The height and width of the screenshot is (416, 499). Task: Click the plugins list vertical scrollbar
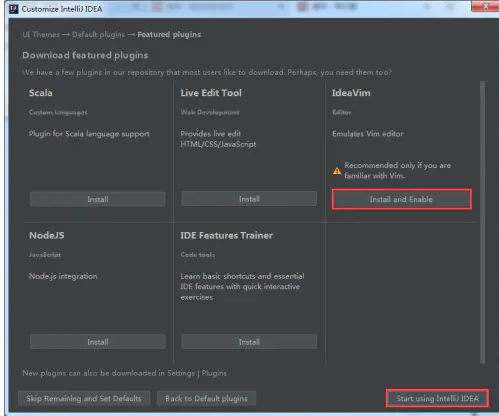pyautogui.click(x=482, y=222)
